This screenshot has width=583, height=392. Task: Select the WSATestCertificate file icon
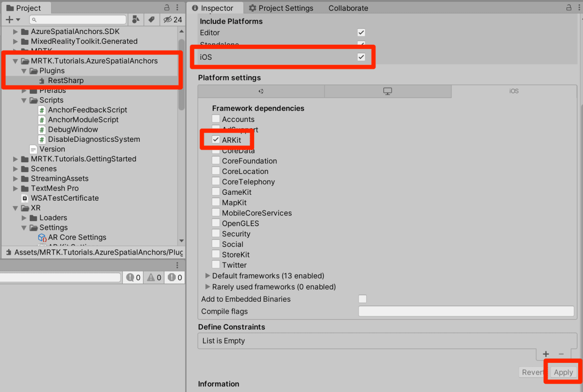pos(25,198)
